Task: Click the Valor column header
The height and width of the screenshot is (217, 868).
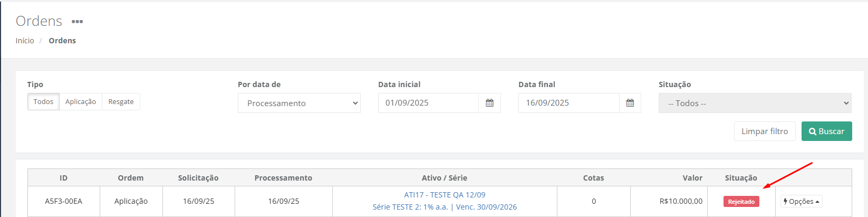Action: [x=692, y=178]
